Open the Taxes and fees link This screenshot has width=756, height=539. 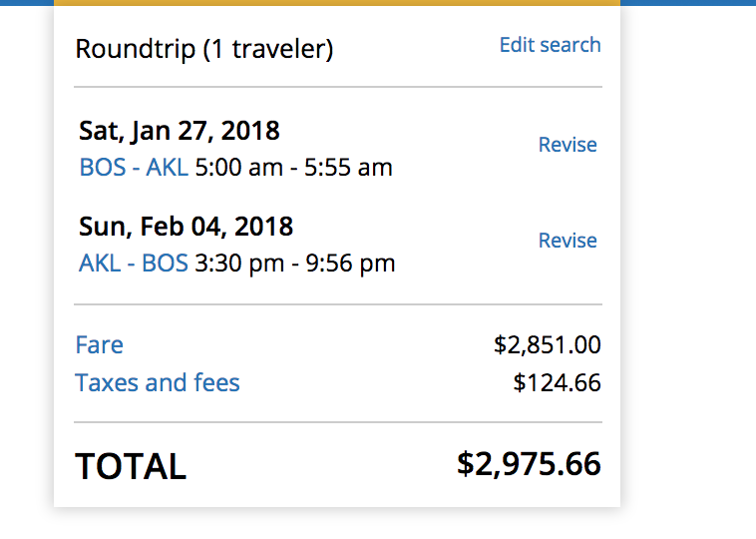coord(158,383)
